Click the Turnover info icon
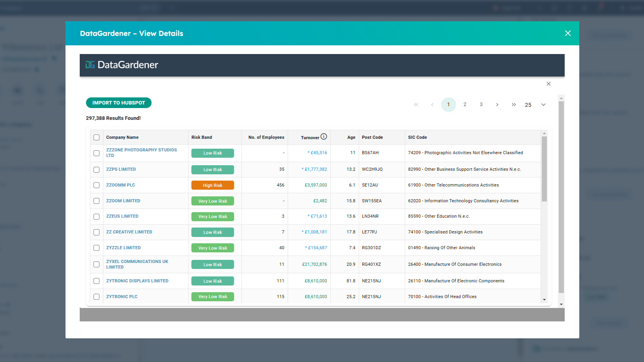644x362 pixels. point(324,137)
